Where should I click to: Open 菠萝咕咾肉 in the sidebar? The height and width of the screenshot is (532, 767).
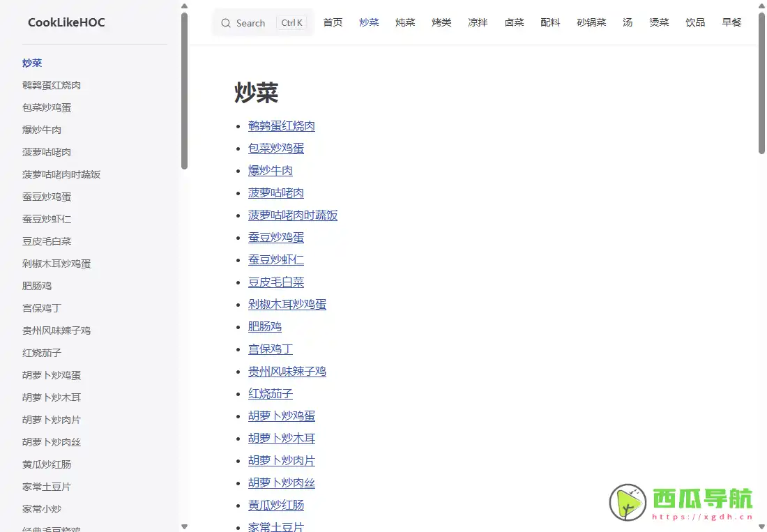click(47, 152)
